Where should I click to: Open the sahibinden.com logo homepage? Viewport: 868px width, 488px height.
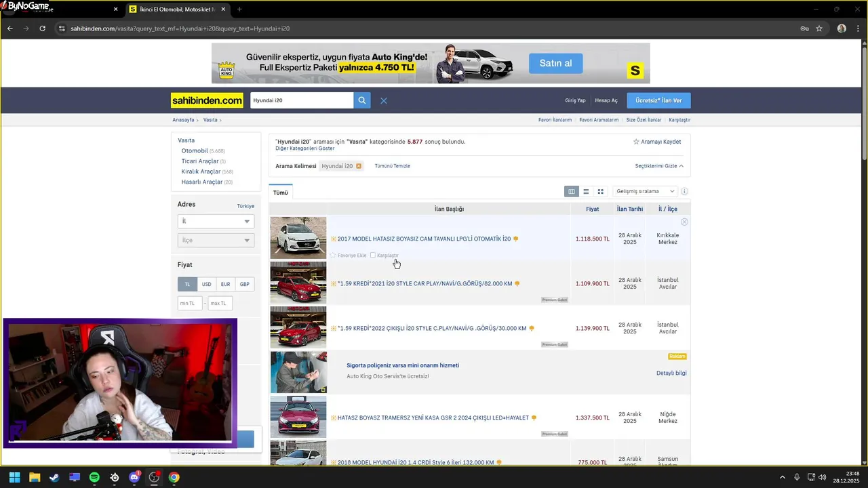pos(207,100)
